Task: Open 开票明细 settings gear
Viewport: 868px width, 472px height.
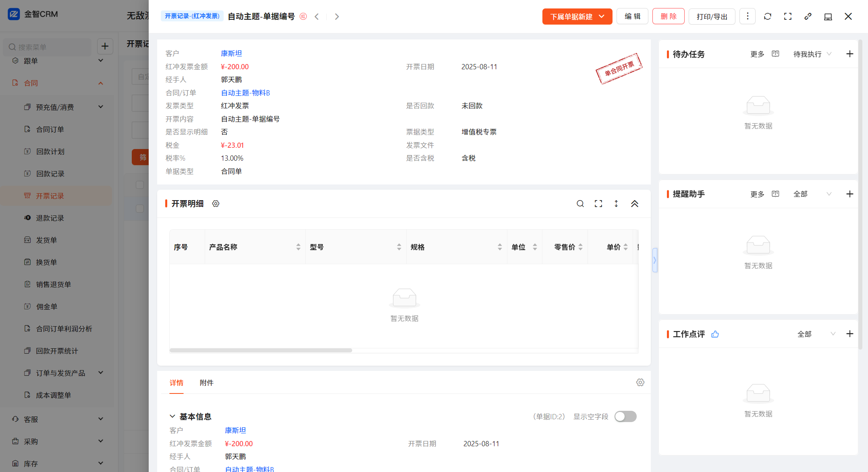Action: click(216, 204)
